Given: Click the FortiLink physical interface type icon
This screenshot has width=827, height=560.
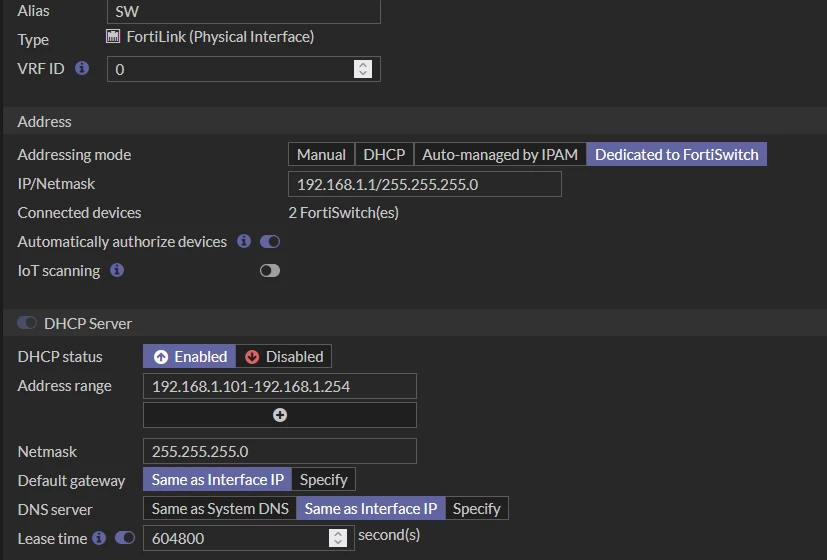Looking at the screenshot, I should click(113, 36).
